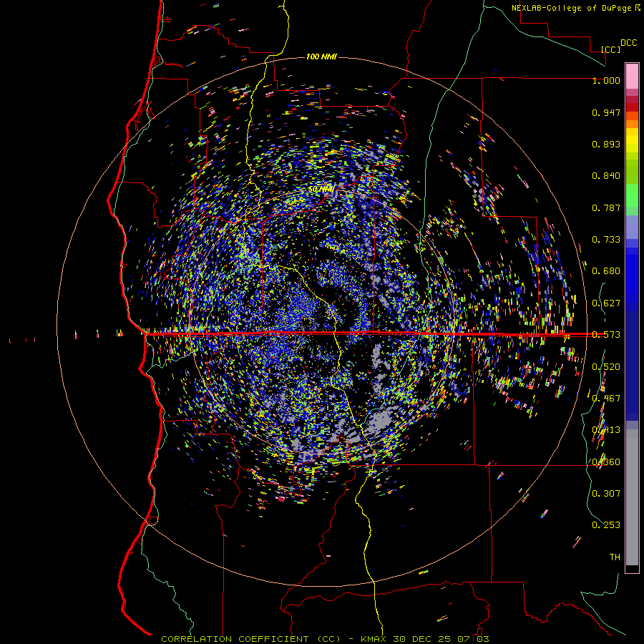Click the 0.573 legend value
This screenshot has height=644, width=644.
click(606, 335)
